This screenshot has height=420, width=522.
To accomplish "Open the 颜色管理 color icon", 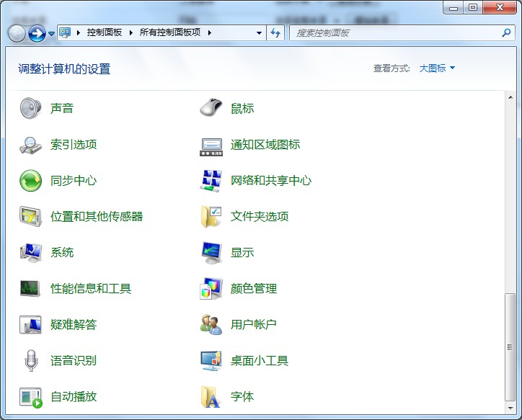I will 211,288.
